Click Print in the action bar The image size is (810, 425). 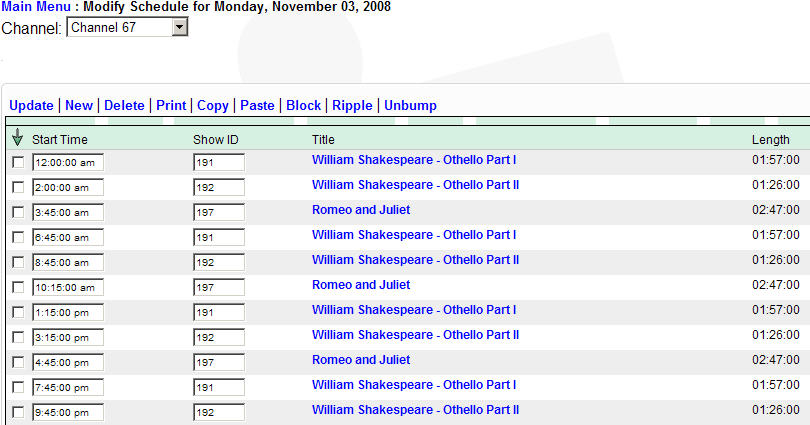(171, 105)
